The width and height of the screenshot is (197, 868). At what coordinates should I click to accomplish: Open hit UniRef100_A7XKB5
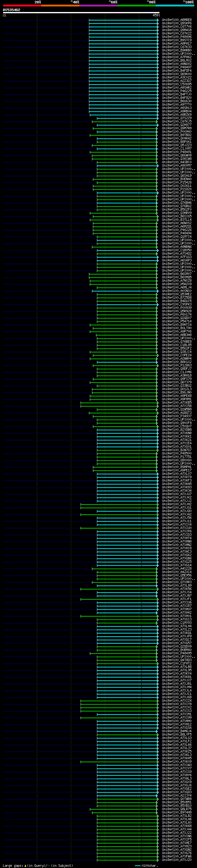[177, 403]
